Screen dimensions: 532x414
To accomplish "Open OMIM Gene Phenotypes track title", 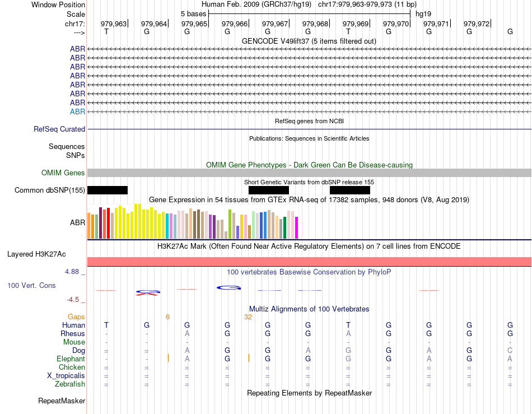I will (309, 165).
